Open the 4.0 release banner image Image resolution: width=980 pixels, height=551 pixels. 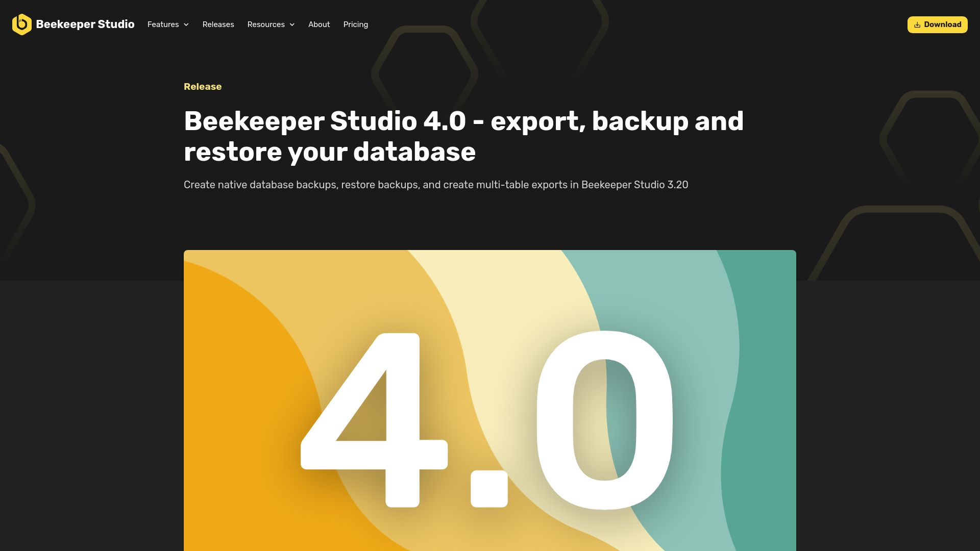[490, 400]
